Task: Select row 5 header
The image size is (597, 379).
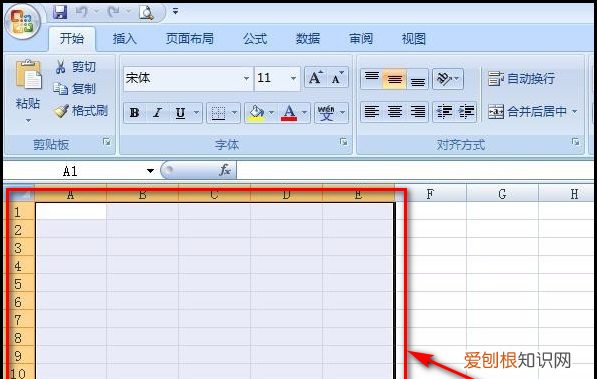Action: click(18, 284)
